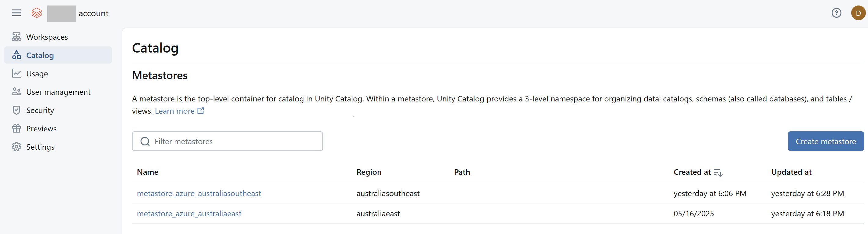The width and height of the screenshot is (868, 234).
Task: Click the User management people icon
Action: pos(16,92)
